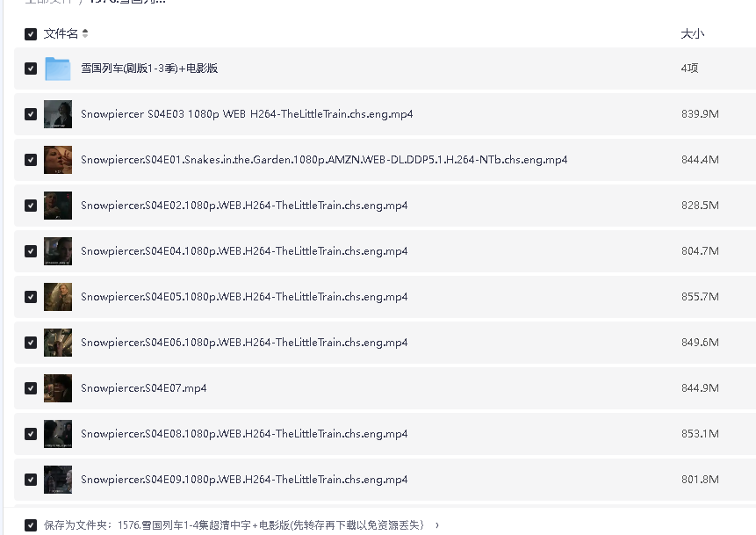Click the S04E09 episode thumbnail
The image size is (756, 535).
pos(57,479)
